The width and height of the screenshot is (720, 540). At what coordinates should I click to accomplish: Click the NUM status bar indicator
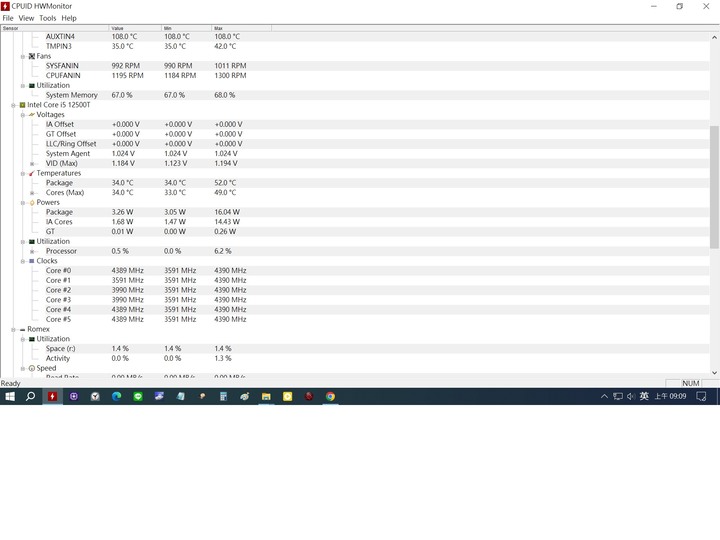pyautogui.click(x=690, y=383)
